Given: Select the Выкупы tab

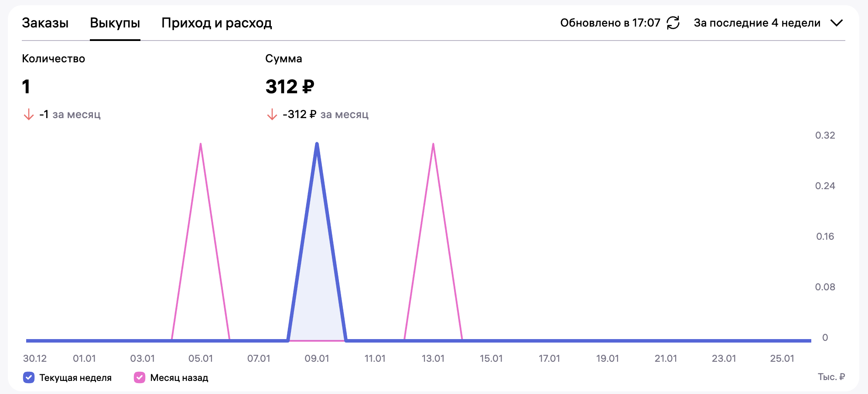Looking at the screenshot, I should click(115, 23).
